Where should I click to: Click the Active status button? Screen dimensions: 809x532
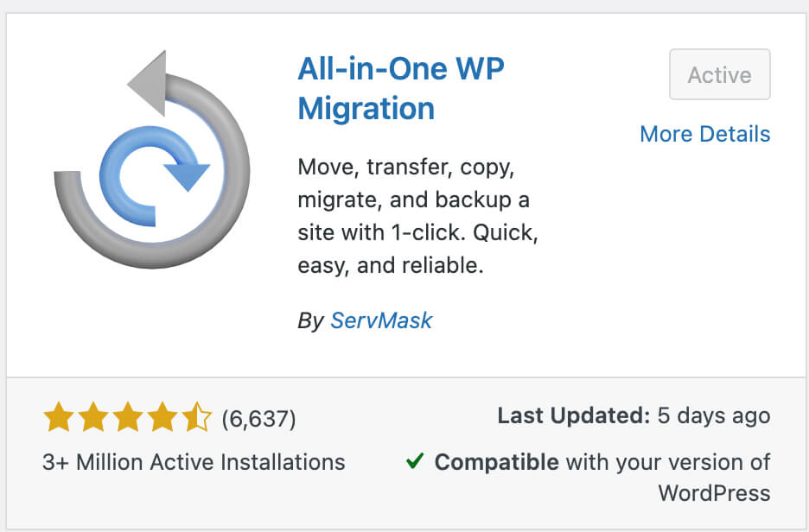click(719, 74)
